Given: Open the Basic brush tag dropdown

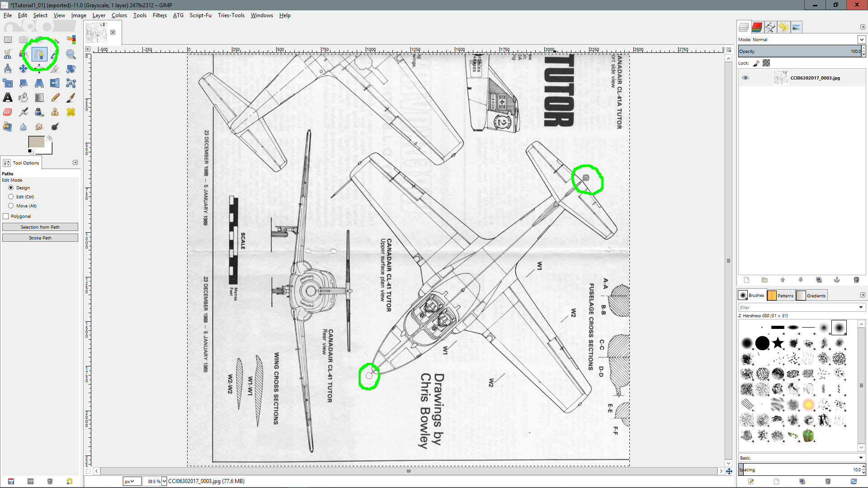Looking at the screenshot, I should point(861,458).
